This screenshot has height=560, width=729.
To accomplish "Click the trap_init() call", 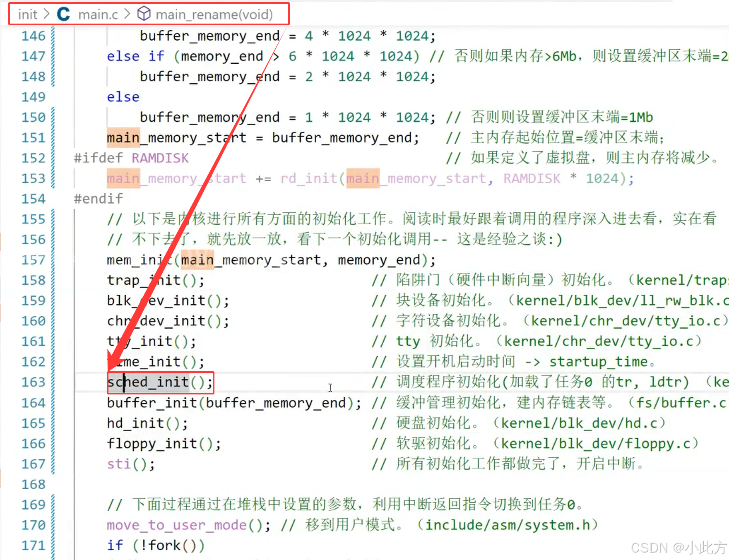I will pyautogui.click(x=156, y=280).
